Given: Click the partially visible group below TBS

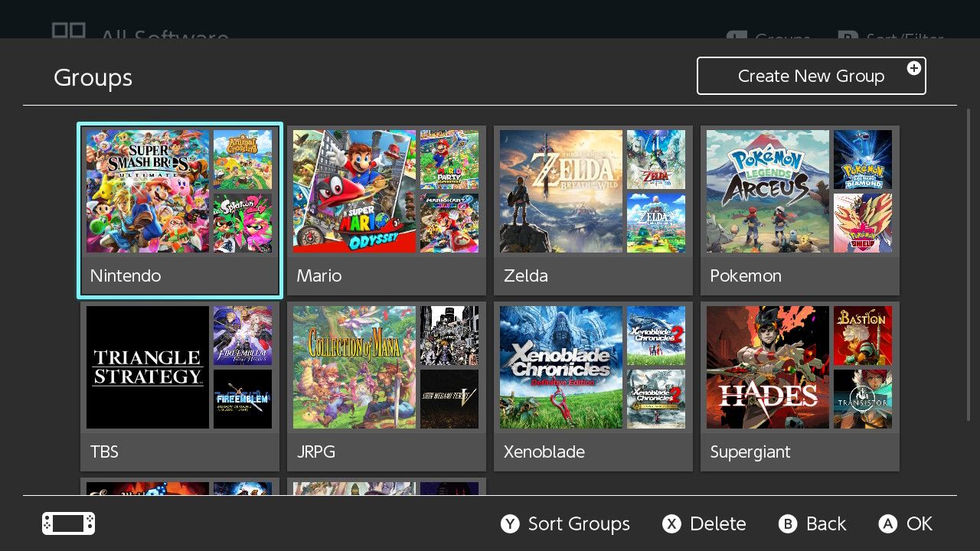Looking at the screenshot, I should (179, 490).
